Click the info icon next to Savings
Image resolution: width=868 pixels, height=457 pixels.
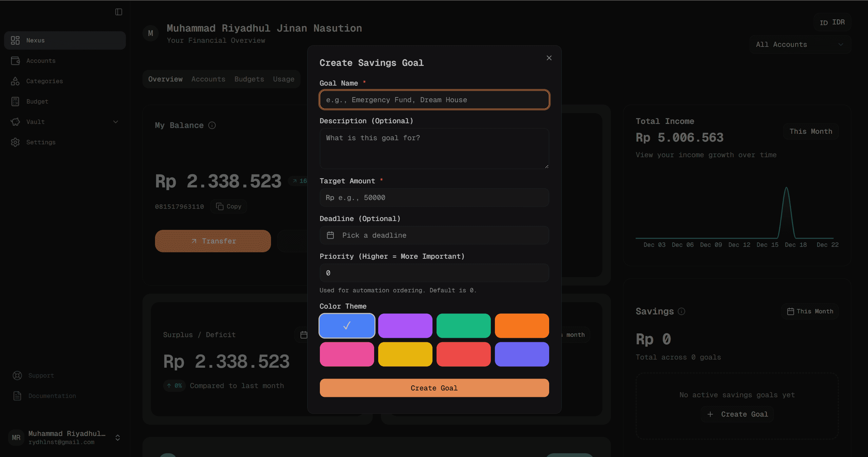click(x=681, y=311)
